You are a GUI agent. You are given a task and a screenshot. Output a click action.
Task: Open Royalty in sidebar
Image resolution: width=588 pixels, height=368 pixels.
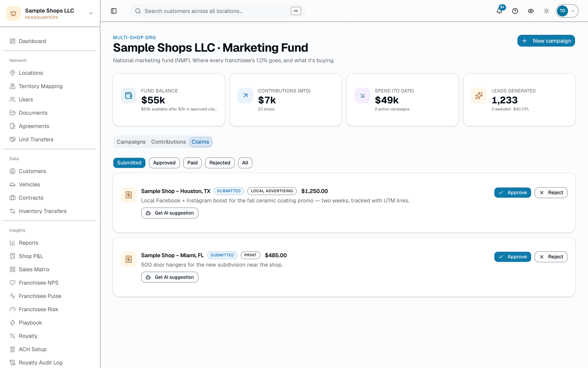pos(50,336)
